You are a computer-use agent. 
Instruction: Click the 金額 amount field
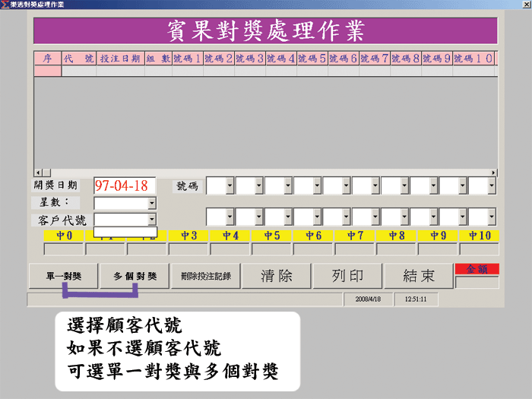coord(477,283)
